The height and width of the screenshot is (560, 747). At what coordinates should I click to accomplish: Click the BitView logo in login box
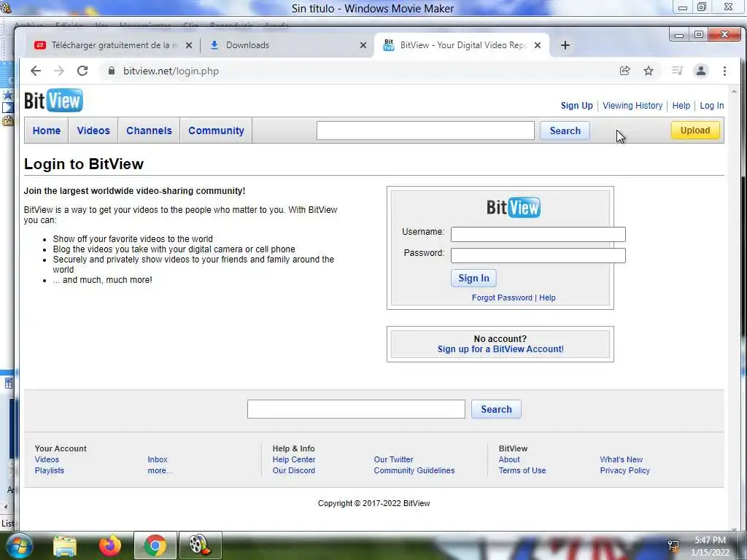(x=513, y=207)
